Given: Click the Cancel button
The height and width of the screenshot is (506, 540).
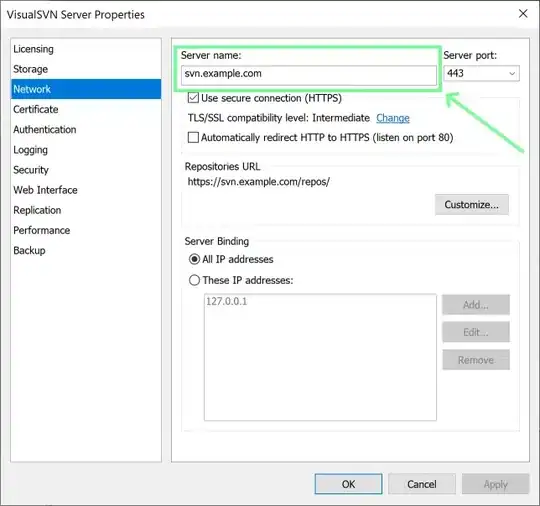Looking at the screenshot, I should (x=422, y=484).
